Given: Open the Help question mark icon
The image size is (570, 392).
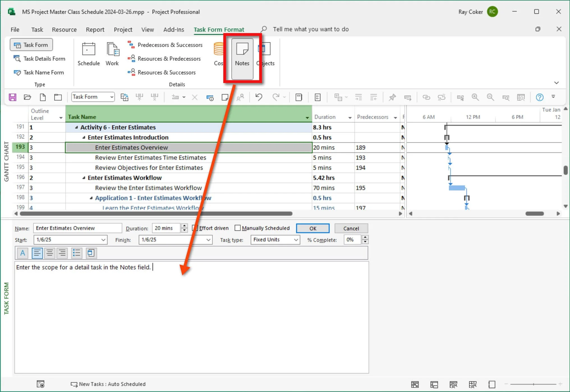Looking at the screenshot, I should click(540, 97).
